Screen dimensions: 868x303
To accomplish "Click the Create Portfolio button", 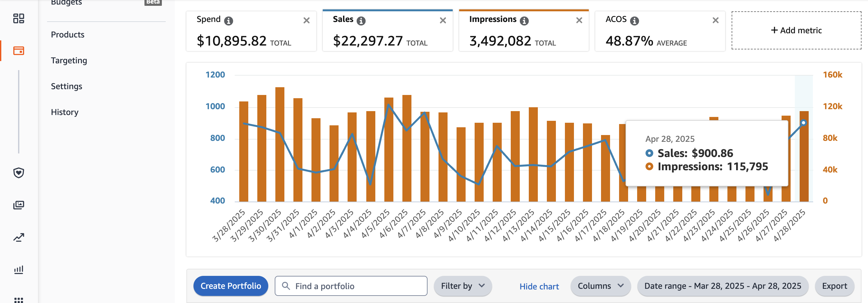I will (231, 286).
